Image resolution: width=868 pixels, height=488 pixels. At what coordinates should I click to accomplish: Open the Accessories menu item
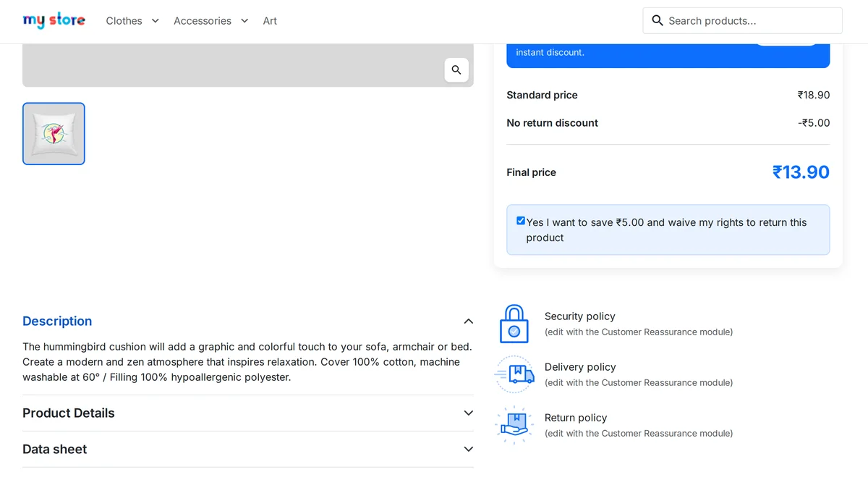pyautogui.click(x=203, y=20)
